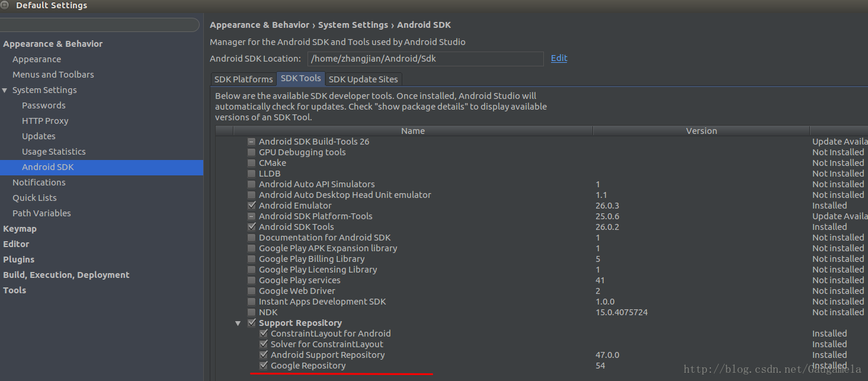Check Android Auto Desktop Head Unit emulator checkbox
Image resolution: width=868 pixels, height=381 pixels.
[x=252, y=195]
